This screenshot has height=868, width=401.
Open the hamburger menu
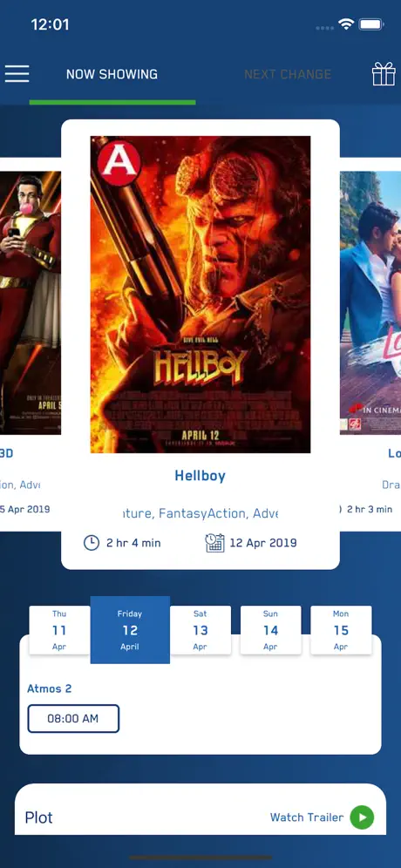point(17,73)
